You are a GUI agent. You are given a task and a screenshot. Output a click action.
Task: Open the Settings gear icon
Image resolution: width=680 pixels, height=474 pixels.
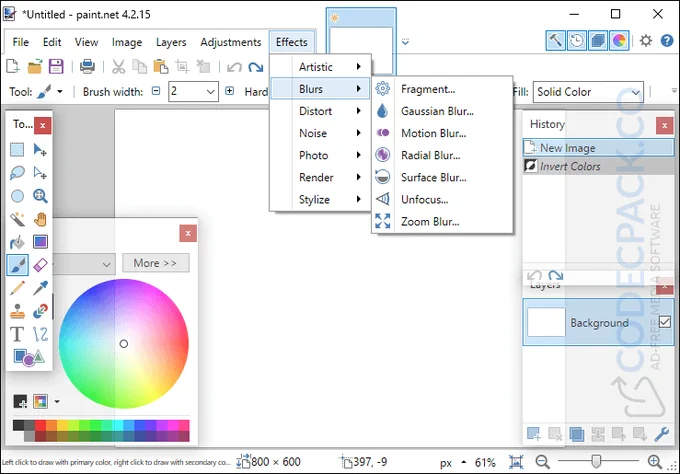click(x=646, y=41)
